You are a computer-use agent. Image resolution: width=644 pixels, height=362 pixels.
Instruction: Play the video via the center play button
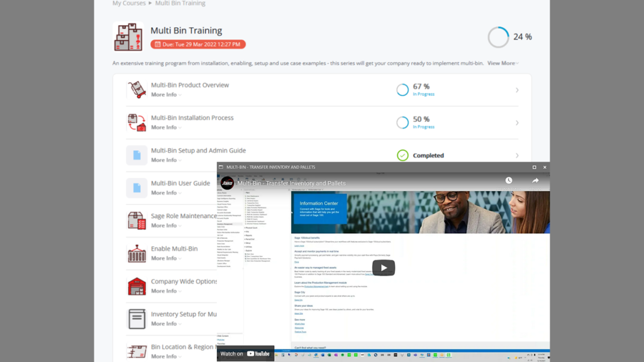point(383,267)
